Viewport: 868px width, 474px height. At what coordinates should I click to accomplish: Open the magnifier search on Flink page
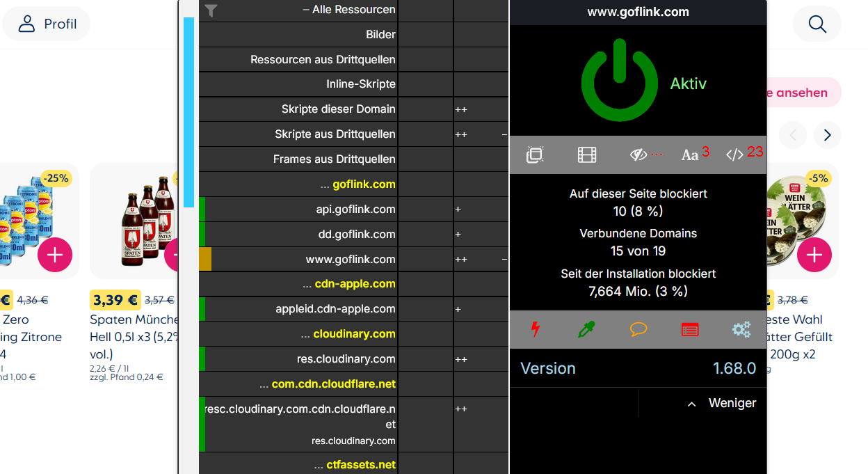coord(817,24)
